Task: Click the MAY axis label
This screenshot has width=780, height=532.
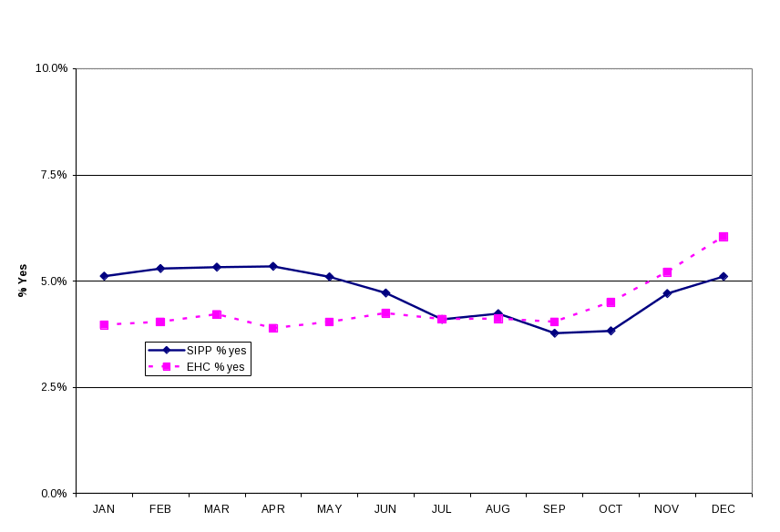Action: pyautogui.click(x=329, y=509)
